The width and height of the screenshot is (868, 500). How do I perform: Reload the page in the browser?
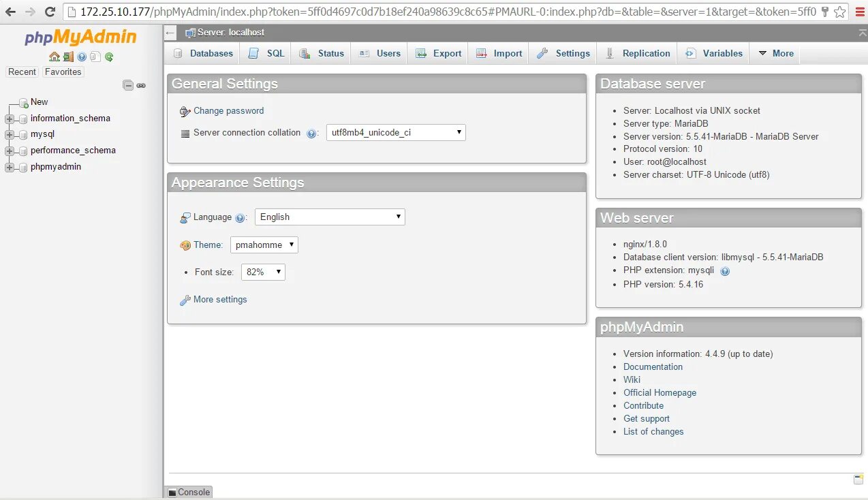[50, 12]
